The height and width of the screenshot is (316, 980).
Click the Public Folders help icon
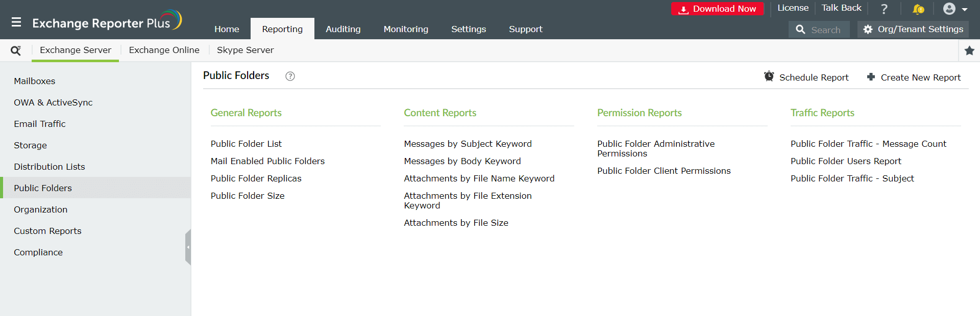coord(290,76)
